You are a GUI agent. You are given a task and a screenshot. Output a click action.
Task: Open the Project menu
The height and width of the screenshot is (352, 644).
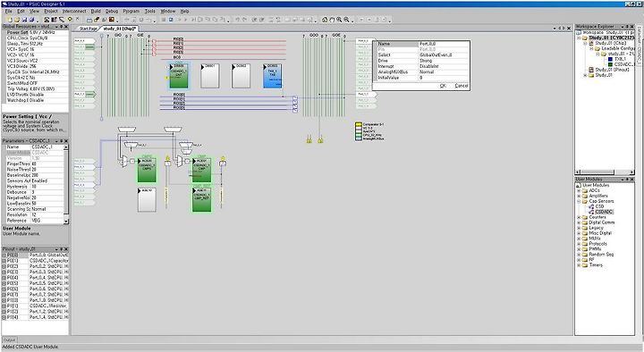[x=51, y=11]
